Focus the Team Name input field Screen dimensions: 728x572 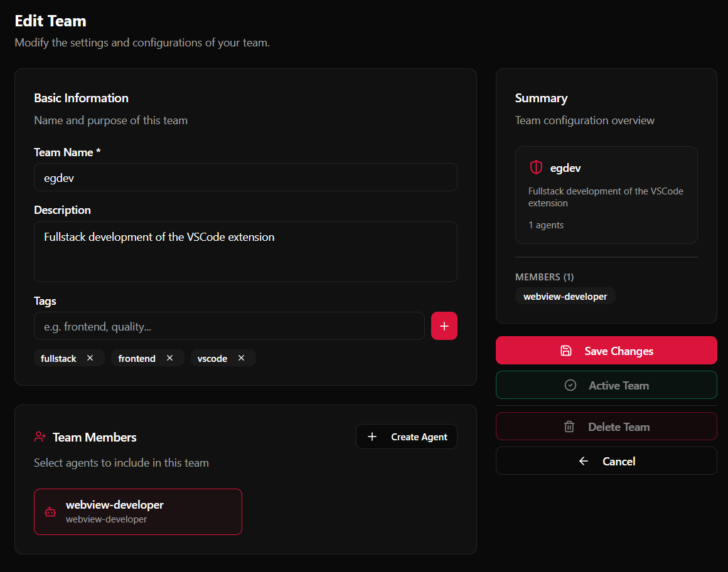point(245,177)
